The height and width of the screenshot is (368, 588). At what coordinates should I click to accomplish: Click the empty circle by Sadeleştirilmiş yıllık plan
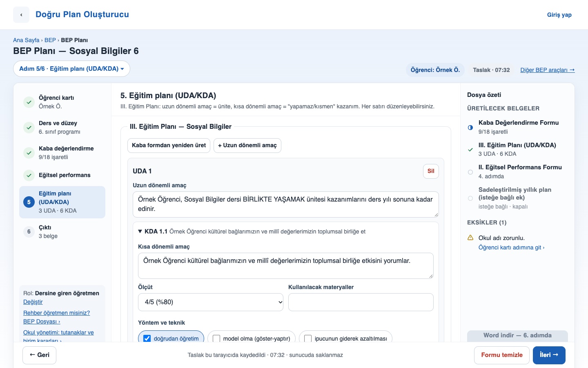[470, 198]
